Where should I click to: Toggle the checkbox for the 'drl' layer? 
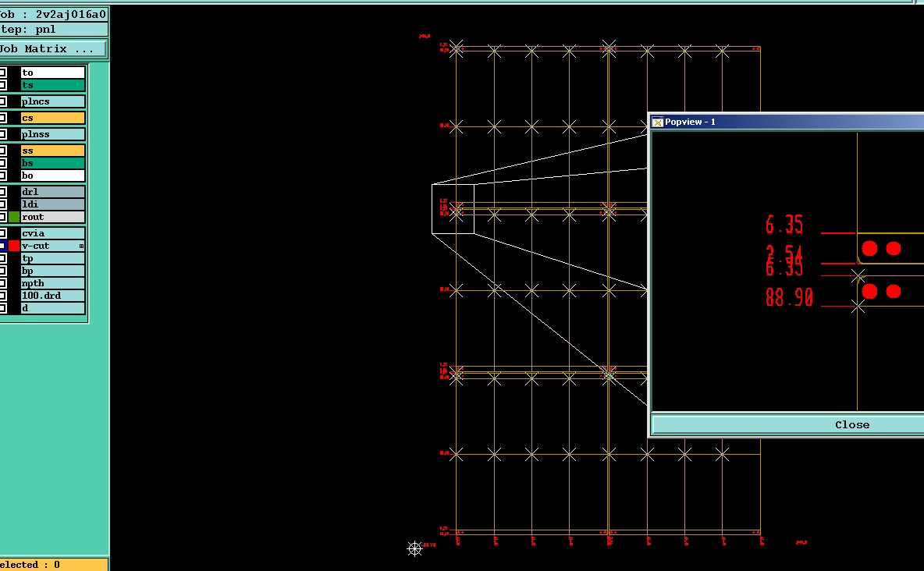[2, 192]
